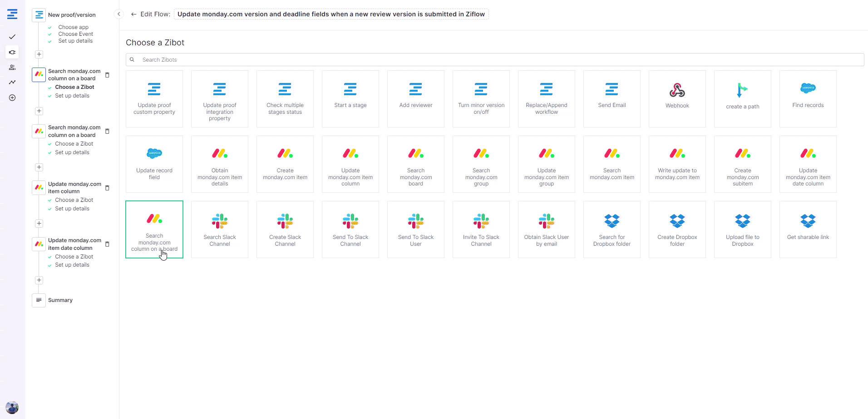Viewport: 868px width, 419px height.
Task: Select the Webhook zibot
Action: point(677,98)
